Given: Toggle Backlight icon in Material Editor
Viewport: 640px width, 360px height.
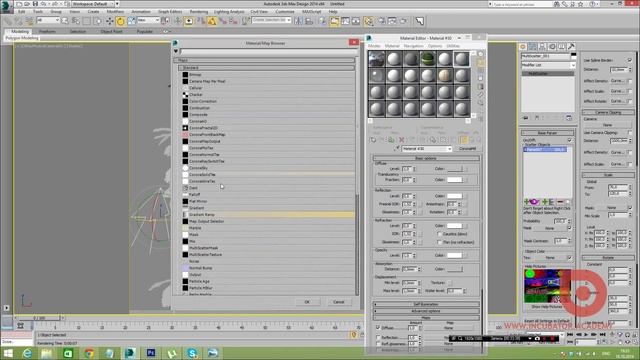Looking at the screenshot, I should [x=481, y=62].
